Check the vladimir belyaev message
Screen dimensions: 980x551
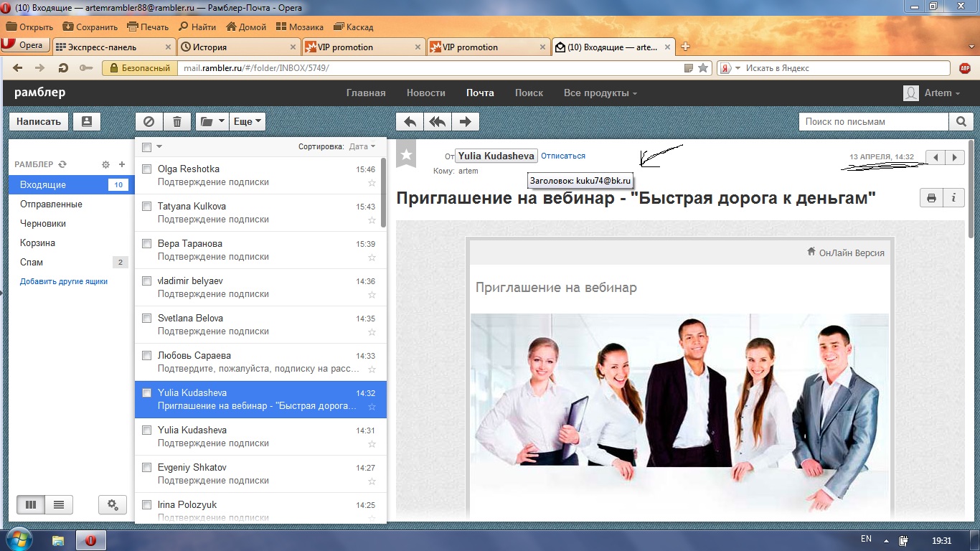146,281
